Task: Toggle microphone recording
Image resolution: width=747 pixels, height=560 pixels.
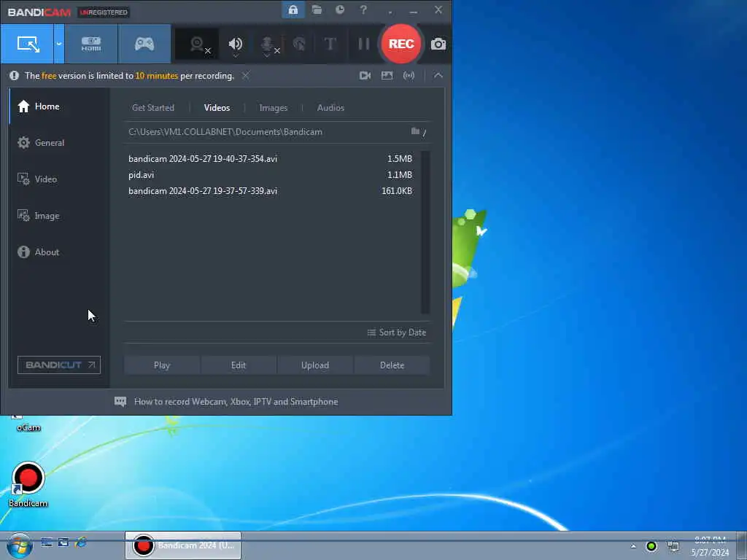Action: pos(269,45)
